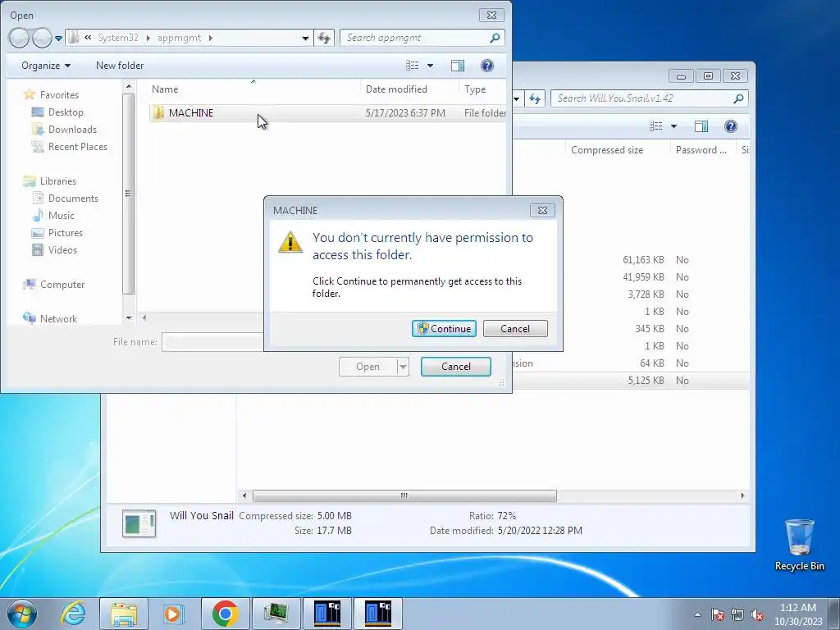Click System32 in the address breadcrumb
This screenshot has width=840, height=630.
coord(118,38)
